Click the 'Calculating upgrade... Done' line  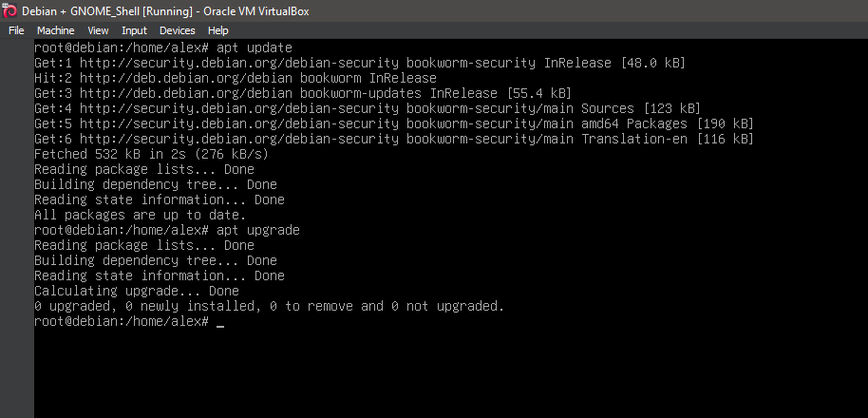(136, 291)
